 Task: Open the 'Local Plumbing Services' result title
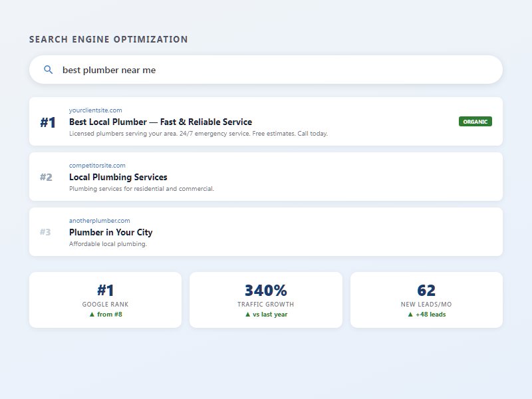[x=118, y=178]
